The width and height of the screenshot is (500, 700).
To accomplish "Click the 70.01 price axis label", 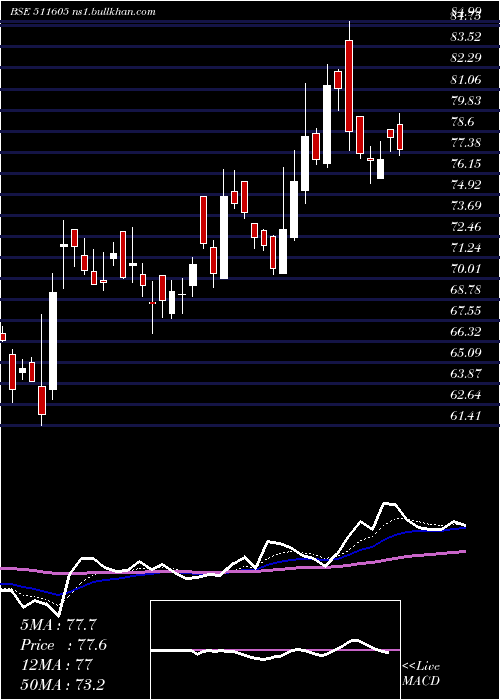I will tap(466, 269).
